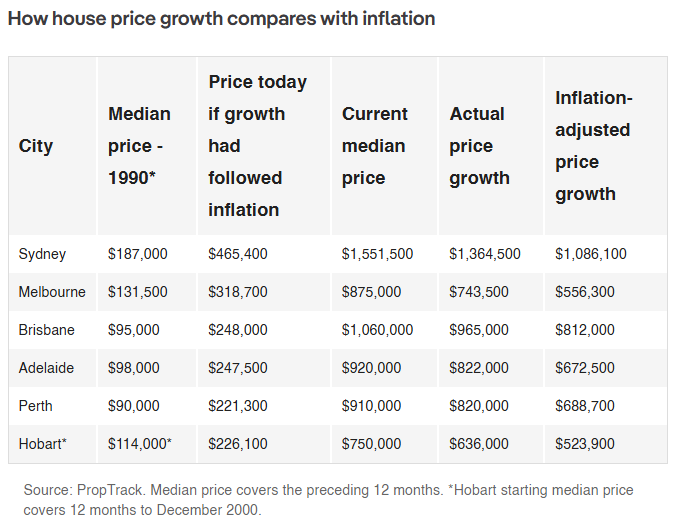Click the table title about house price growth

pyautogui.click(x=221, y=19)
